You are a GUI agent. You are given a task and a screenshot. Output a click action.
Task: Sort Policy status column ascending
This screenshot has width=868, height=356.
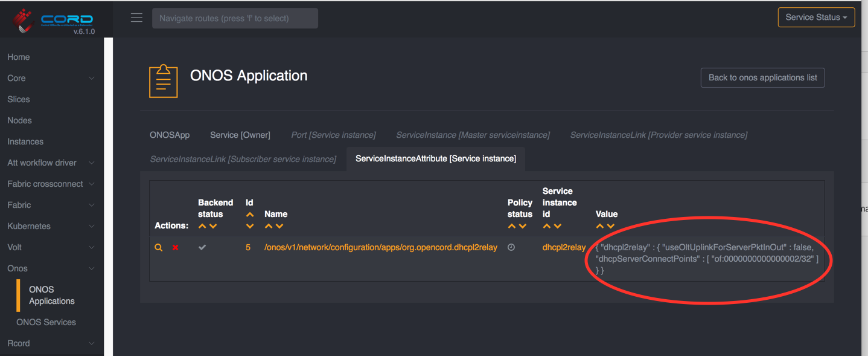pos(512,226)
